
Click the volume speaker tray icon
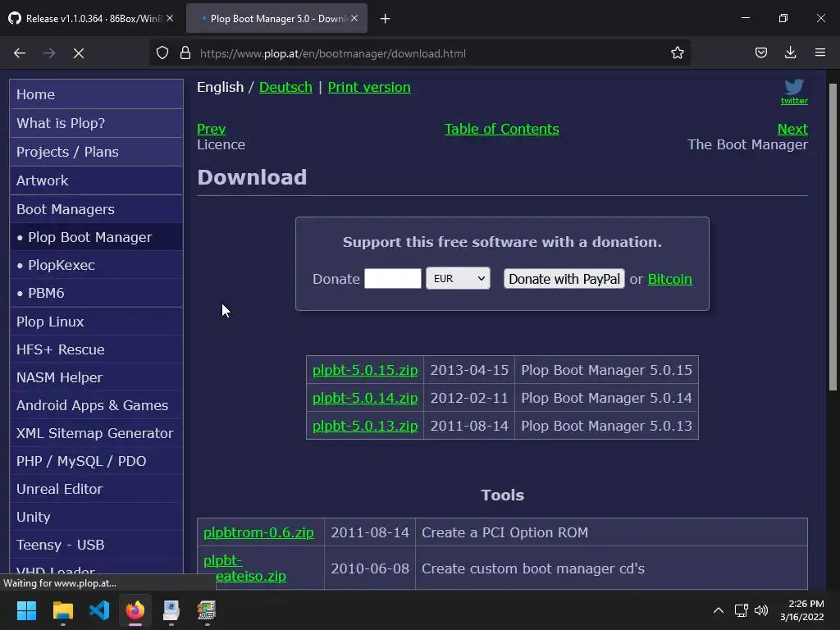pyautogui.click(x=760, y=610)
